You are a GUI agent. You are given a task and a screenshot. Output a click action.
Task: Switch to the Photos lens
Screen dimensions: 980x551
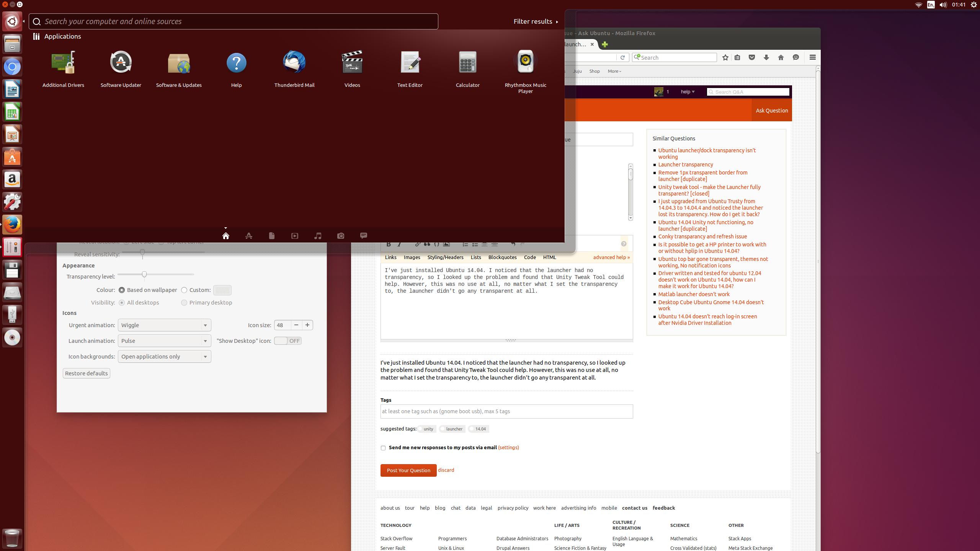click(341, 236)
